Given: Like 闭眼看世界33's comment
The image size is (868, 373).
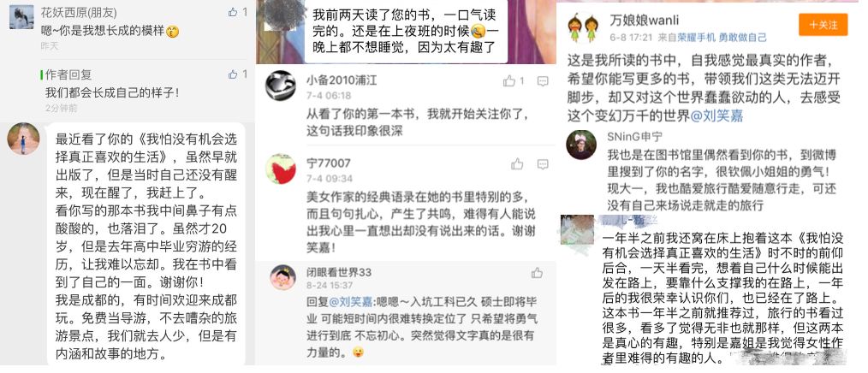Looking at the screenshot, I should 537,273.
